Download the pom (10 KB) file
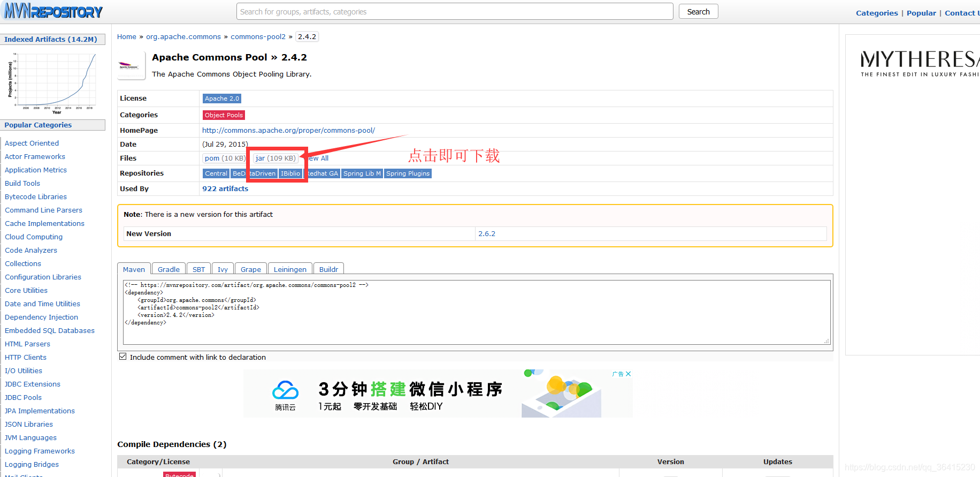This screenshot has height=477, width=980. (225, 158)
